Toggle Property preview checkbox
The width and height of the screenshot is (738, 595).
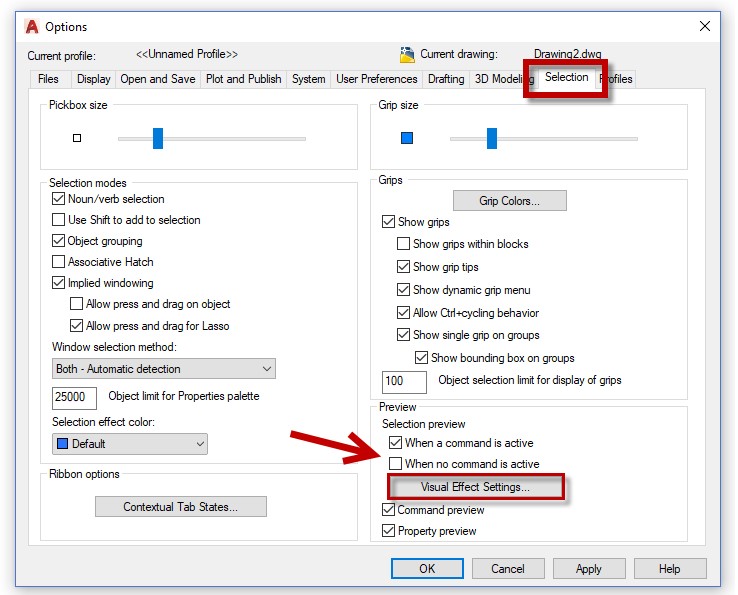click(388, 531)
